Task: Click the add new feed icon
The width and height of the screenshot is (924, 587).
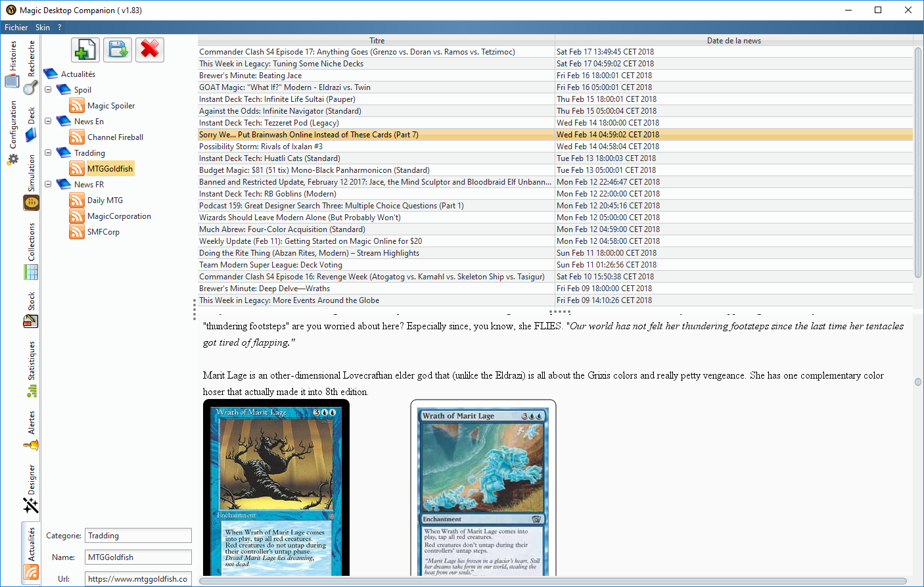Action: 85,50
